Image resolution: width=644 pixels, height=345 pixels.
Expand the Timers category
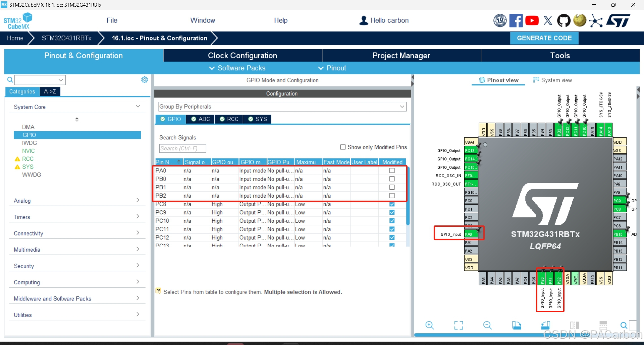point(77,217)
